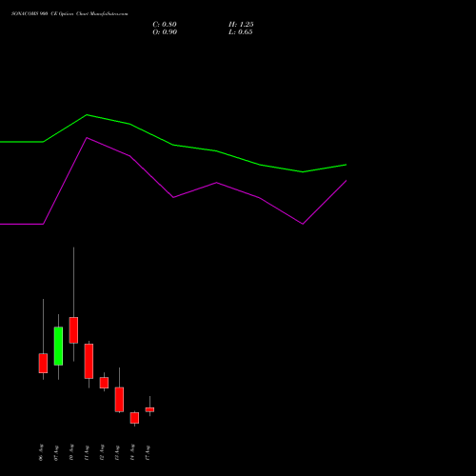Screen dimensions: 476x476
Task: Click the green candlestick on the chart
Action: click(x=58, y=346)
